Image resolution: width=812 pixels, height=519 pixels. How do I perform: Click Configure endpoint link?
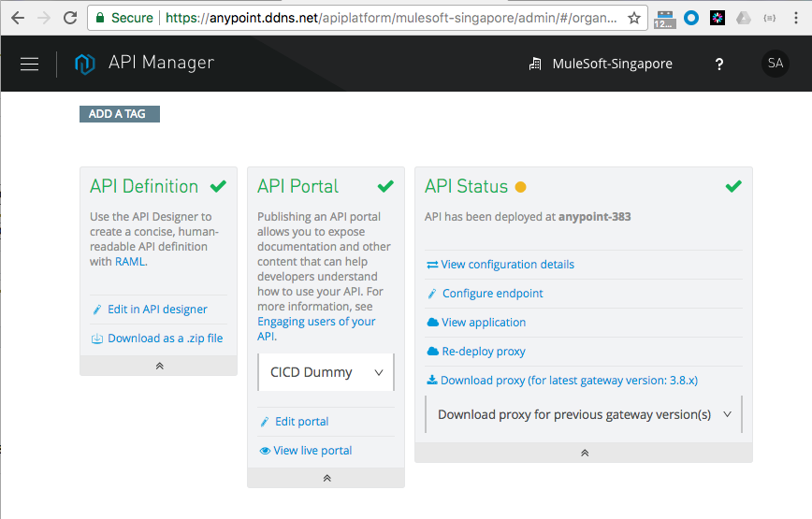tap(492, 294)
